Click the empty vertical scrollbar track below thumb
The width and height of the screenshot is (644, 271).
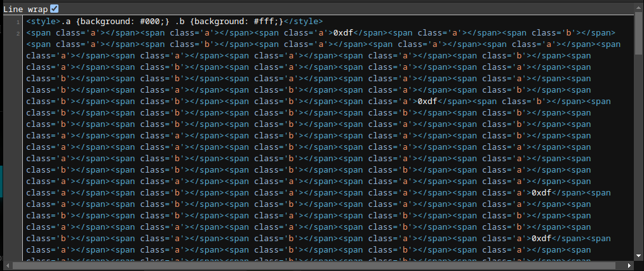(x=638, y=159)
